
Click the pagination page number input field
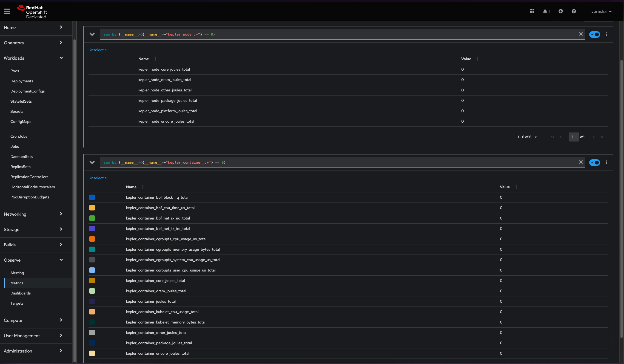[x=574, y=137]
